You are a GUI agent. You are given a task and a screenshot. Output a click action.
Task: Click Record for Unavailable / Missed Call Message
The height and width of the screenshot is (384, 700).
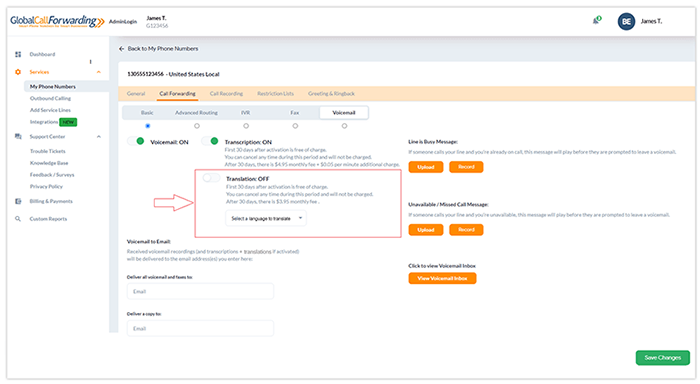(466, 230)
